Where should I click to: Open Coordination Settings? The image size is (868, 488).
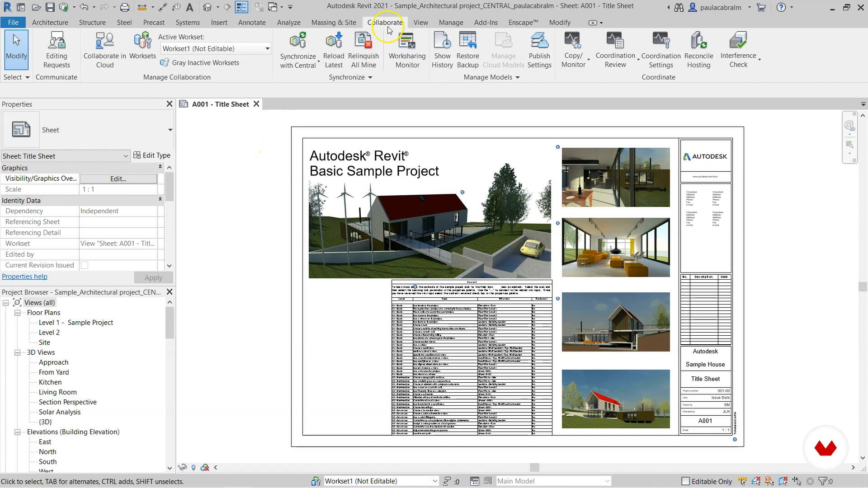(x=660, y=50)
